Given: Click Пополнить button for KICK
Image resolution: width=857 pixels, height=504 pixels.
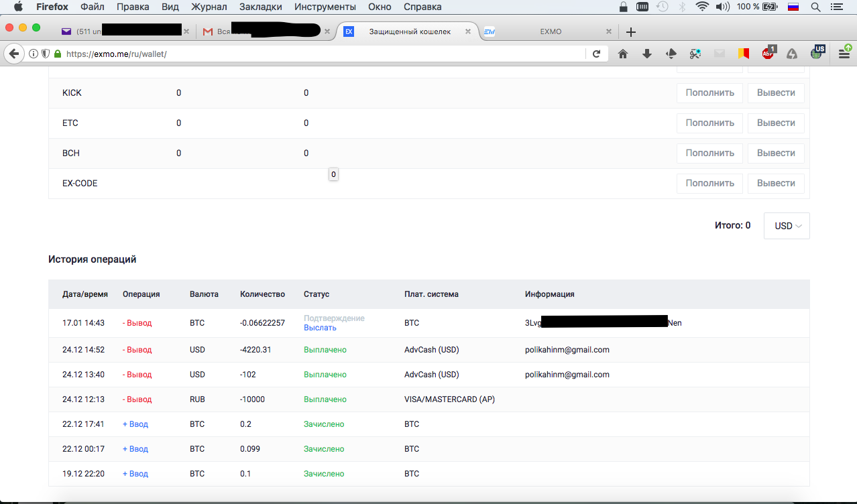Looking at the screenshot, I should 709,93.
